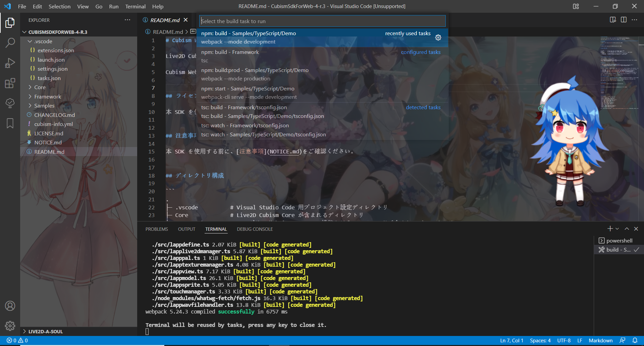This screenshot has width=644, height=346.
Task: Click the Accounts icon
Action: [10, 306]
